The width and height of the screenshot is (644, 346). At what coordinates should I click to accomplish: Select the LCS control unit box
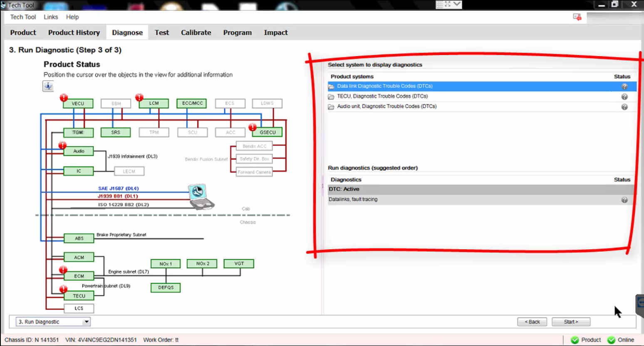[x=79, y=309]
